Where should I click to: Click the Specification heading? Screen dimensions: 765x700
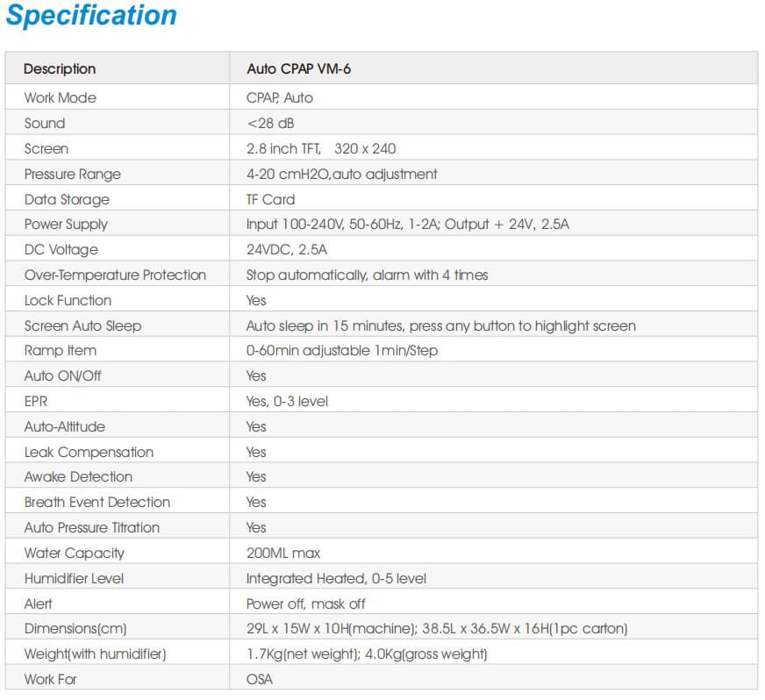point(91,16)
